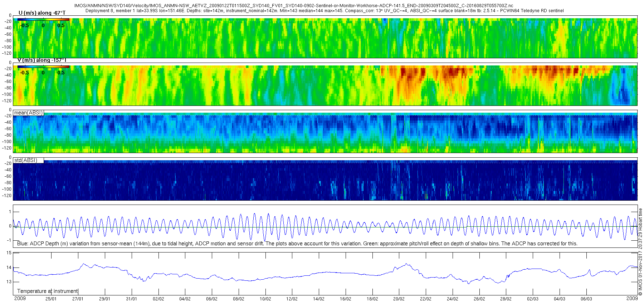644x304 pixels.
Task: Click the '12/02' date tick label
Action: click(x=292, y=299)
